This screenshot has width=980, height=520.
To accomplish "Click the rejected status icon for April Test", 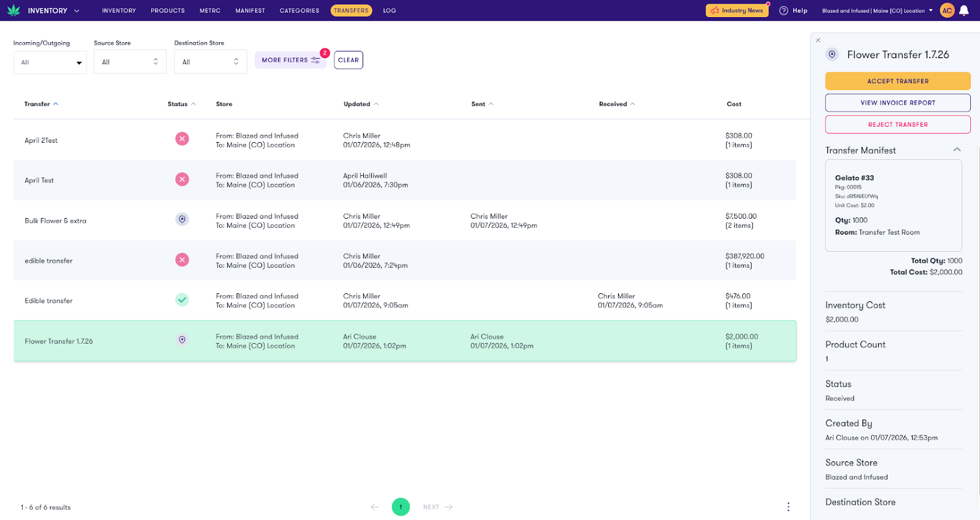I will point(182,179).
